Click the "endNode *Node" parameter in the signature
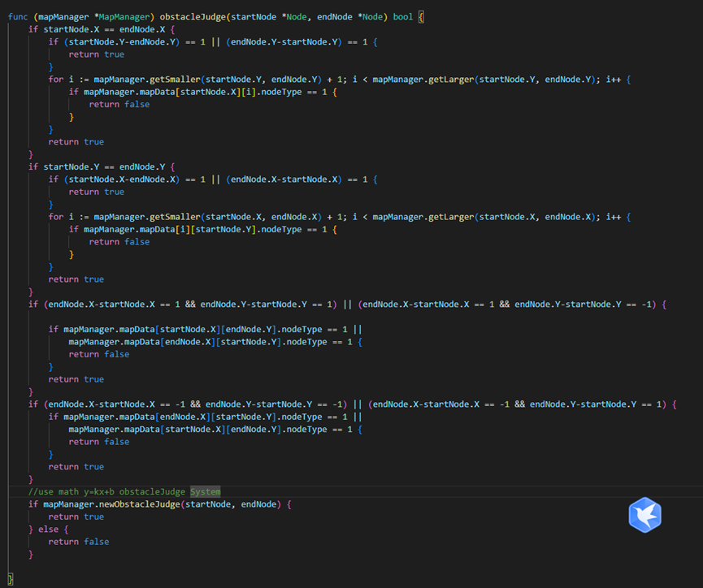Screen dimensions: 703x588 349,17
